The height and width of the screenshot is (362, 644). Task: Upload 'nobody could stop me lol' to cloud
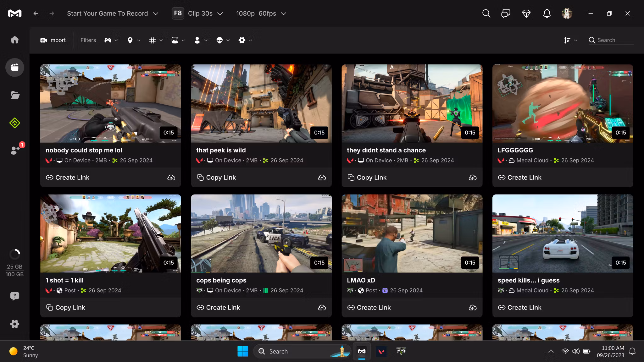171,178
